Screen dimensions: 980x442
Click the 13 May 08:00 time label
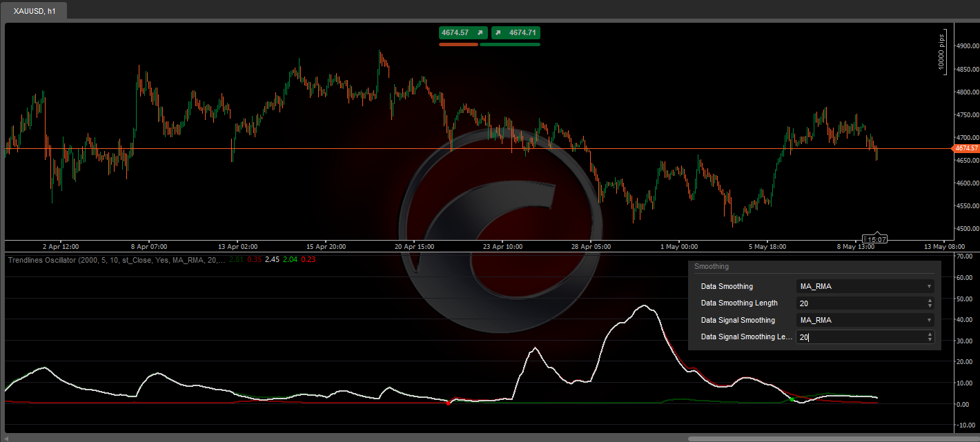pyautogui.click(x=944, y=246)
